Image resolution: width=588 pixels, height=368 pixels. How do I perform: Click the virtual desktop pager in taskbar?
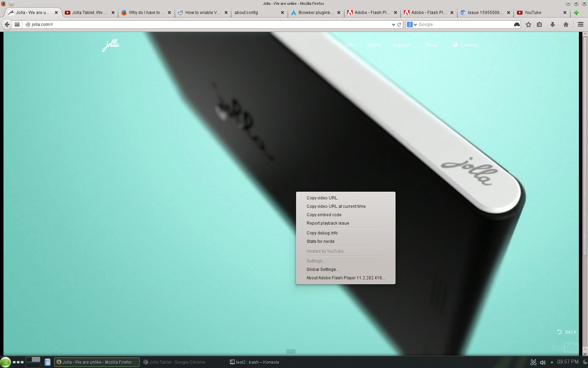(33, 362)
